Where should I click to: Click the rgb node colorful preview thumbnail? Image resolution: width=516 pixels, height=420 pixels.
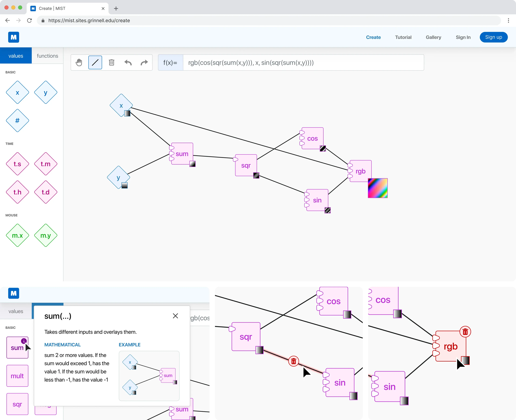pyautogui.click(x=378, y=188)
